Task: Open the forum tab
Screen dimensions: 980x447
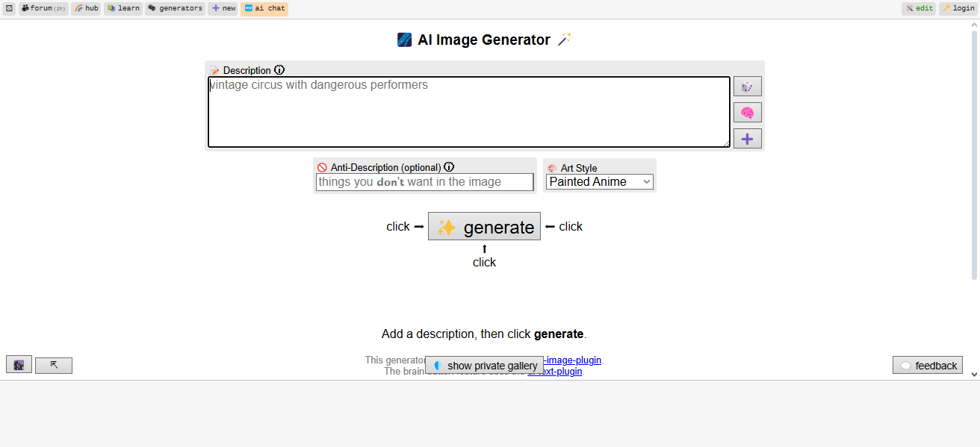Action: pos(43,8)
